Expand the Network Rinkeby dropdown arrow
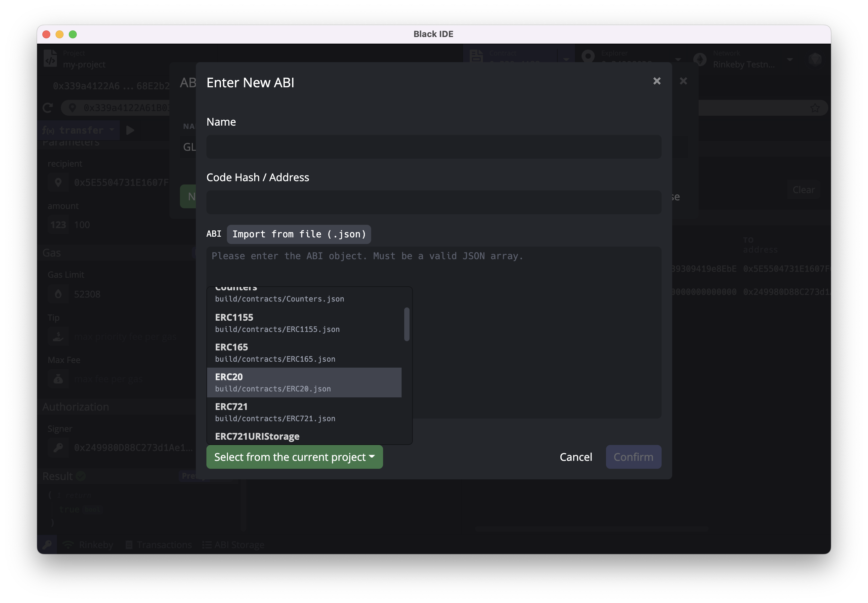Image resolution: width=868 pixels, height=603 pixels. click(x=790, y=59)
